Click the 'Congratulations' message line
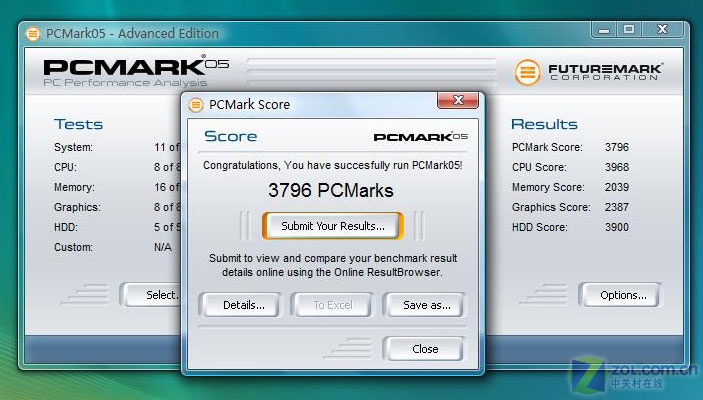The image size is (703, 400). [x=333, y=165]
